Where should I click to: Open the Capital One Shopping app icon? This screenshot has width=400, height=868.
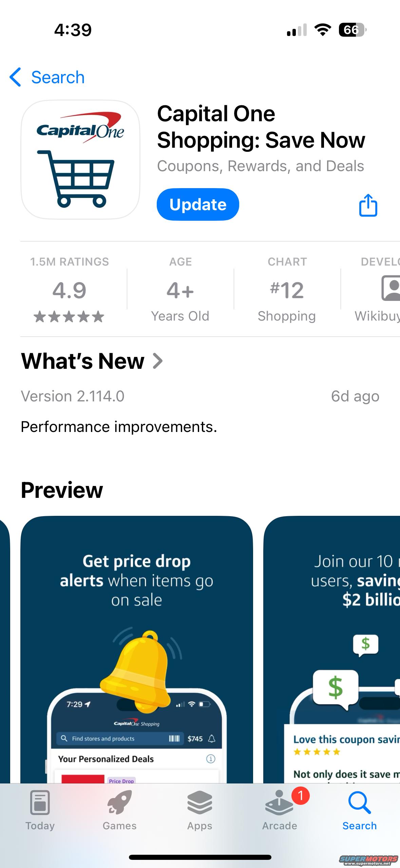(80, 160)
